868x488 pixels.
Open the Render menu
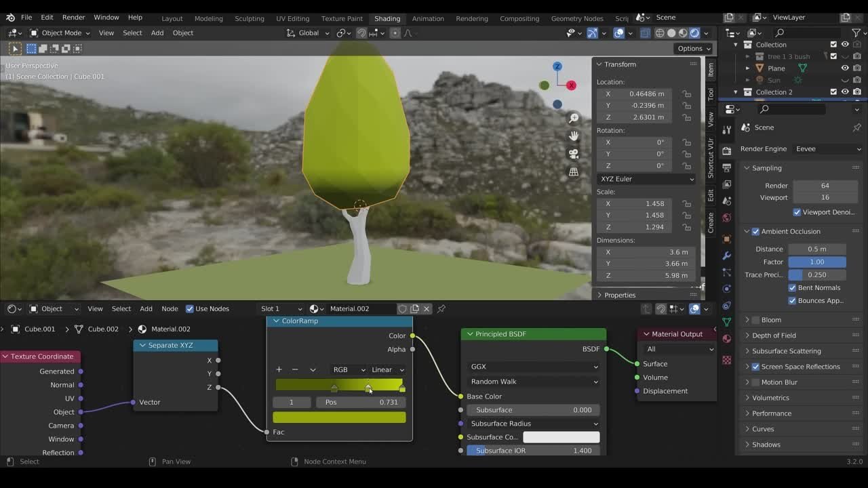tap(73, 17)
